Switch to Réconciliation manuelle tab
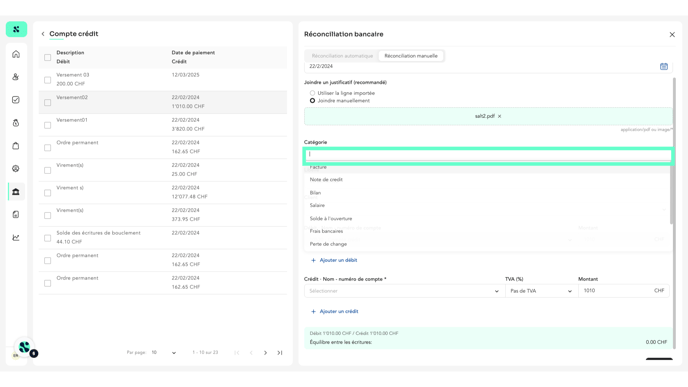This screenshot has height=387, width=688. point(411,56)
